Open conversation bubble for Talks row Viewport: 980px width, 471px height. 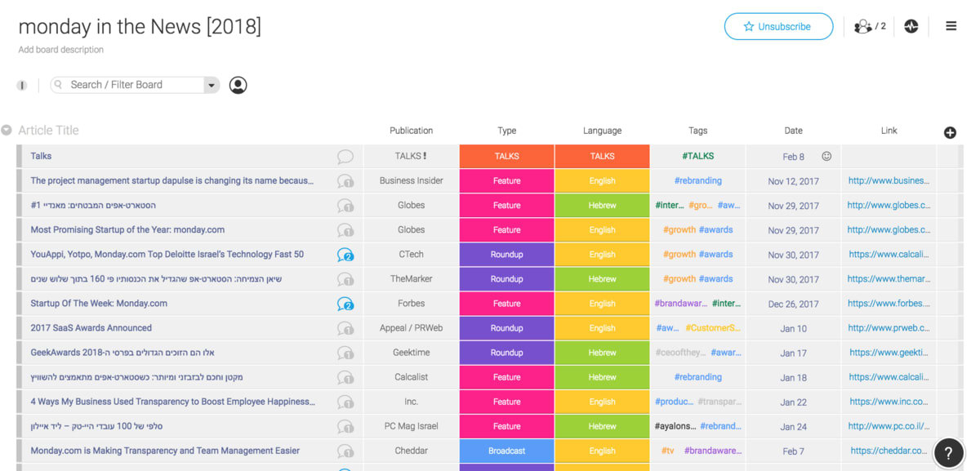[x=345, y=157]
